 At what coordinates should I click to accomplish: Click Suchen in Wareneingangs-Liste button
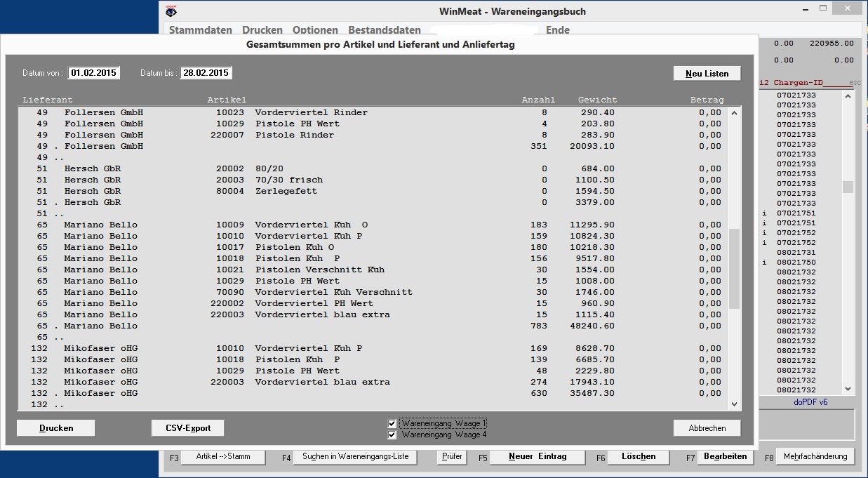pos(355,457)
